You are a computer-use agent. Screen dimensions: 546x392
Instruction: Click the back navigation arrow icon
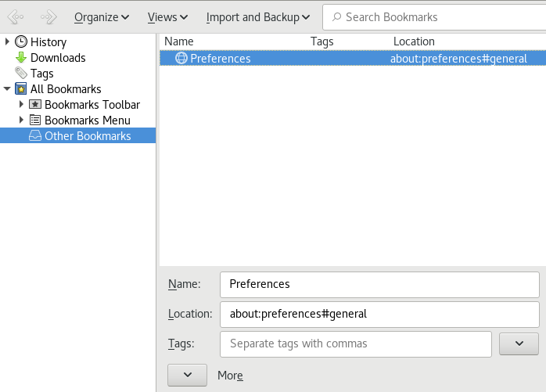click(x=16, y=16)
